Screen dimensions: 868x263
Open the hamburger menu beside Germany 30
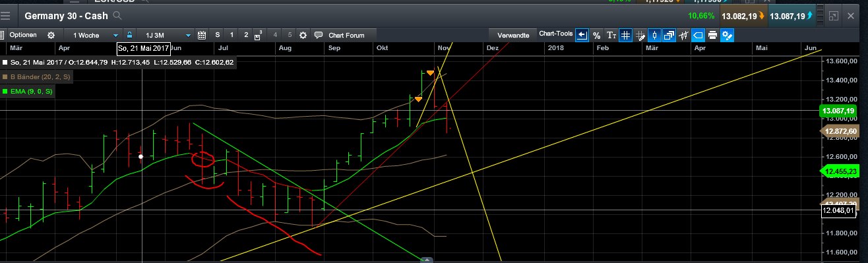(5, 15)
